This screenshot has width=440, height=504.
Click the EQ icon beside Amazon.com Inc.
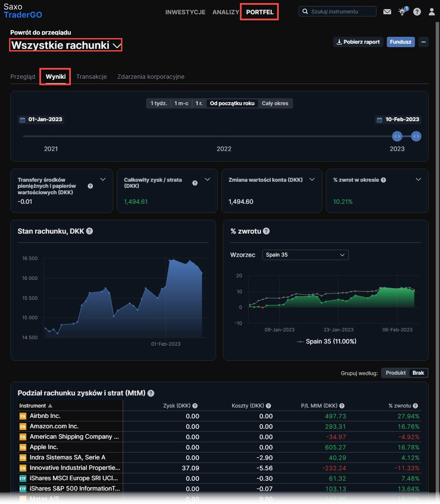23,427
